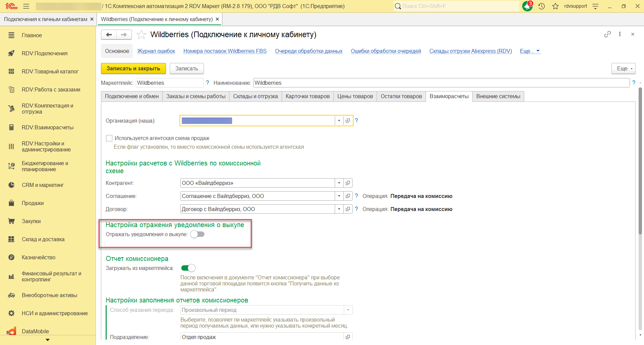The height and width of the screenshot is (345, 644).
Task: Expand Соглашение dropdown list
Action: coord(339,196)
